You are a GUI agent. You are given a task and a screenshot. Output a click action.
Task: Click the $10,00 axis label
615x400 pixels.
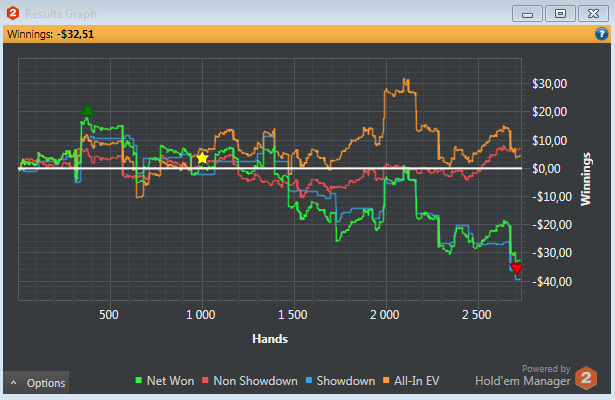tap(549, 140)
